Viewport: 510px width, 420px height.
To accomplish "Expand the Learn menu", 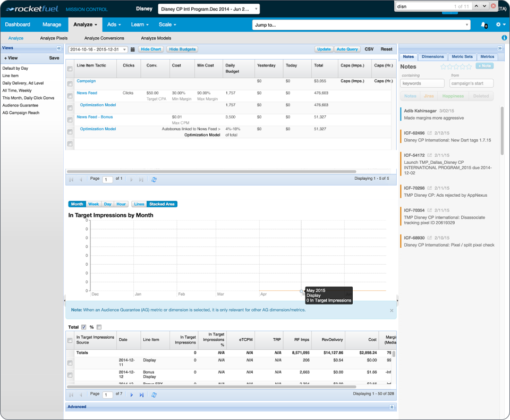I will [x=140, y=24].
